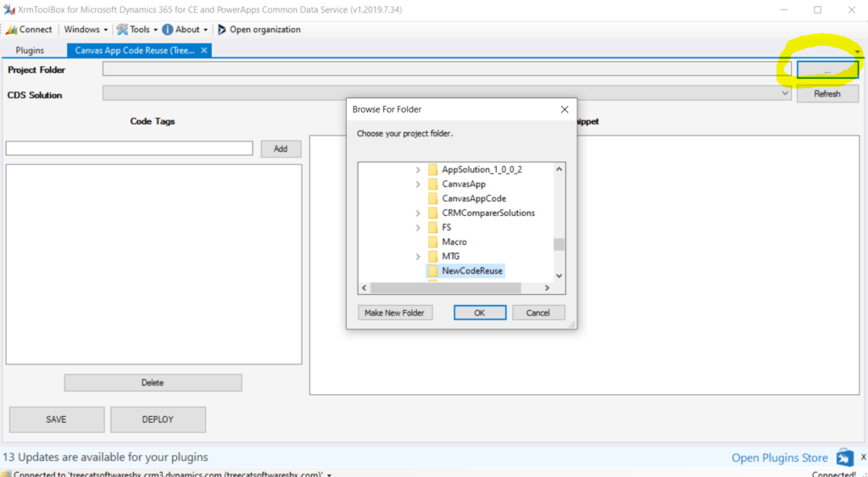Select the CRMComparerSolutions folder
The width and height of the screenshot is (868, 477).
488,213
